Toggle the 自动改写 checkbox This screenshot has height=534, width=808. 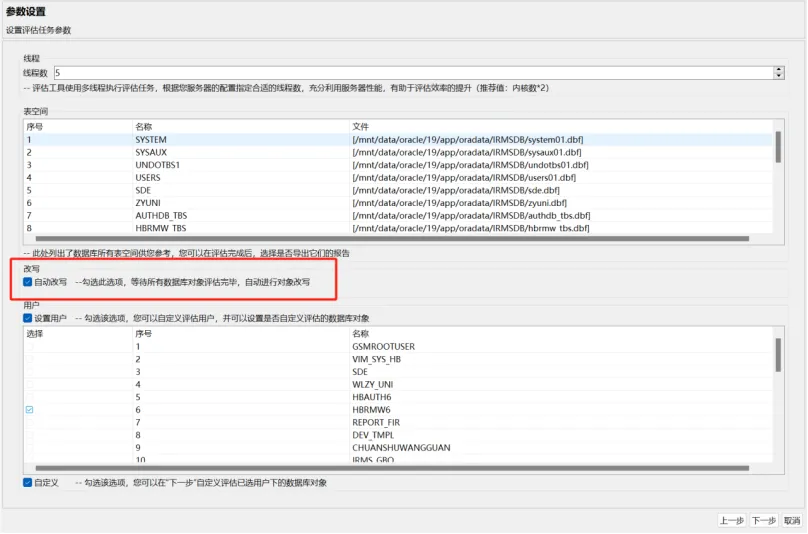(x=28, y=282)
